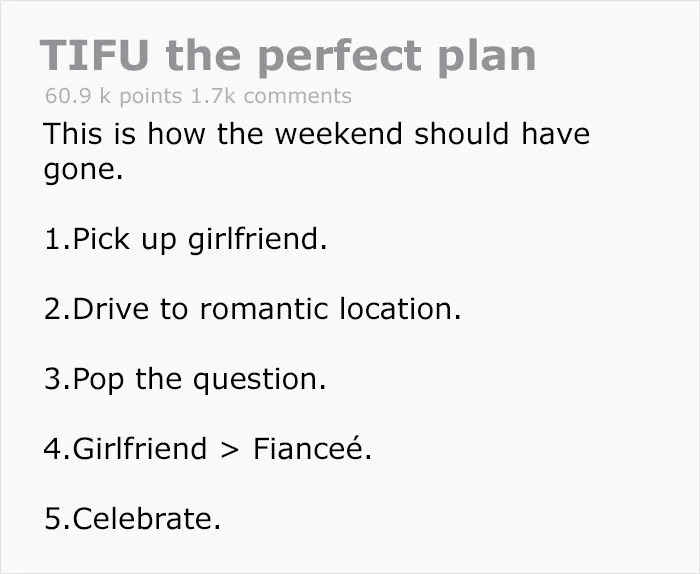Screen dimensions: 700x574
Task: Select the line '1.Pick up girlfriend.'
Action: (x=186, y=240)
